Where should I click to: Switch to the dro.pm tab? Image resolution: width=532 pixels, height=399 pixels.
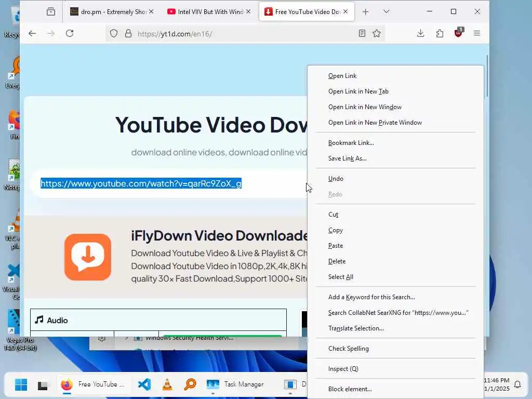pos(108,12)
